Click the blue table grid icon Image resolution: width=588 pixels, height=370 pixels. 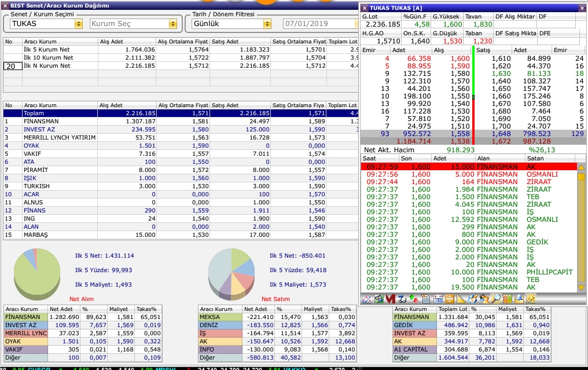[438, 299]
